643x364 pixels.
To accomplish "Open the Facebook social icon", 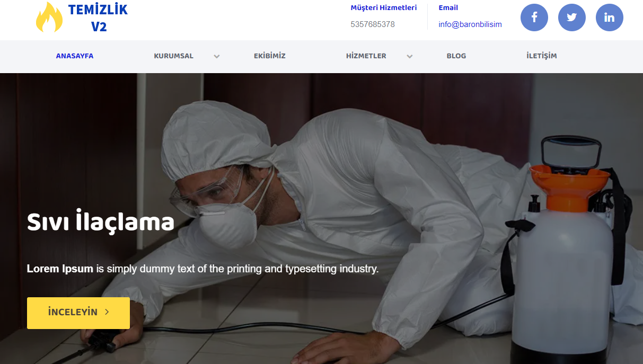I will pyautogui.click(x=534, y=17).
